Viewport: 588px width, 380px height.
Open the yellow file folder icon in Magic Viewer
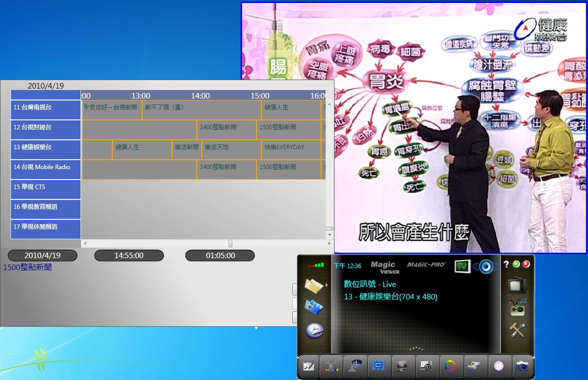point(314,286)
